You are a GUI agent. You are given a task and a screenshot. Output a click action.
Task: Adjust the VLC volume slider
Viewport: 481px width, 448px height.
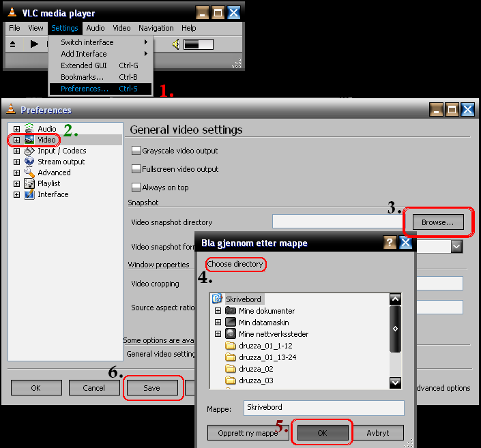coord(198,44)
